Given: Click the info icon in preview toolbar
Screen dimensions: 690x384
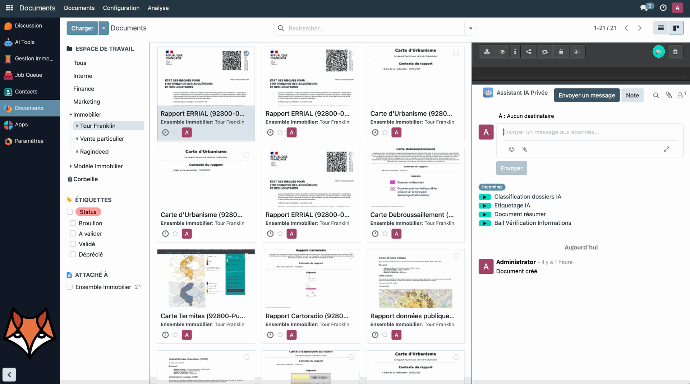Looking at the screenshot, I should tap(515, 51).
